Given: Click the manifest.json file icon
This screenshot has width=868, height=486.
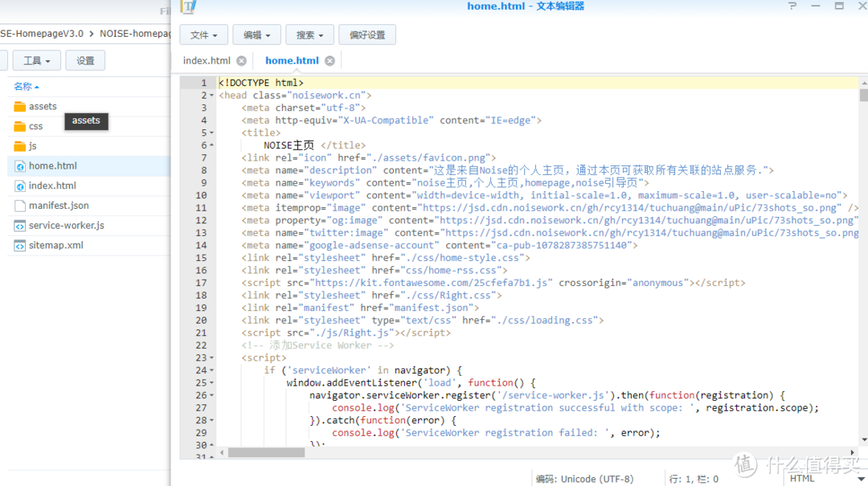Looking at the screenshot, I should 20,206.
